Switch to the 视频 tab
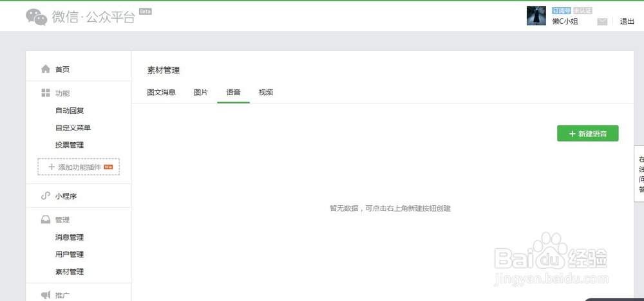The height and width of the screenshot is (301, 644). (266, 92)
